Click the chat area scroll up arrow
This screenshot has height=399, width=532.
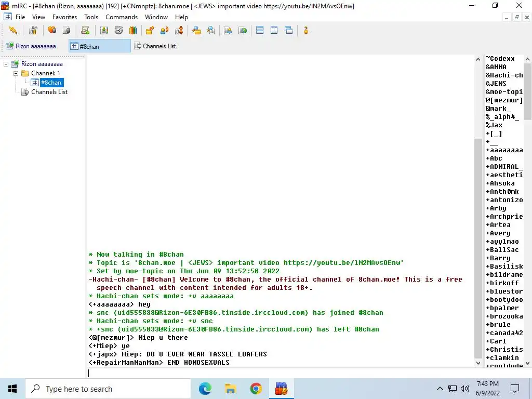478,59
